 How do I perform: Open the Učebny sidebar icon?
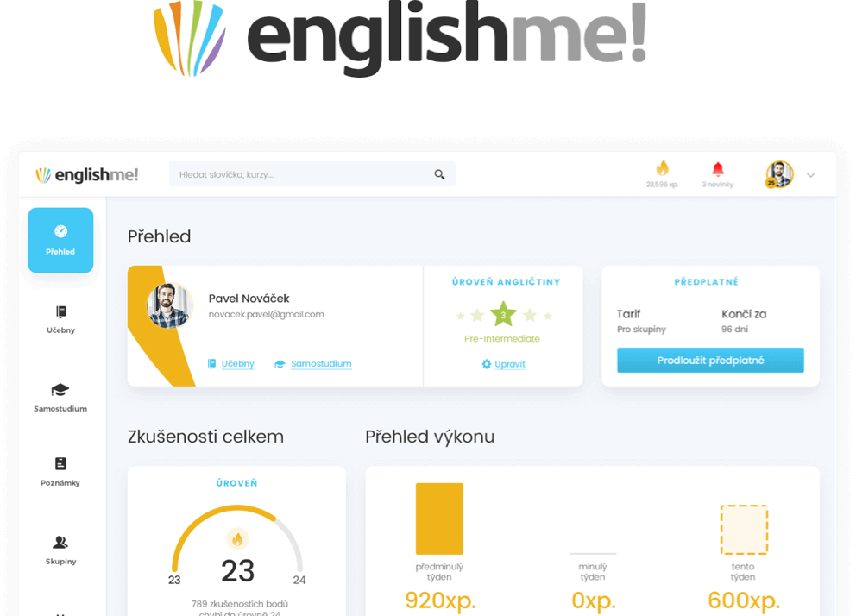tap(60, 317)
